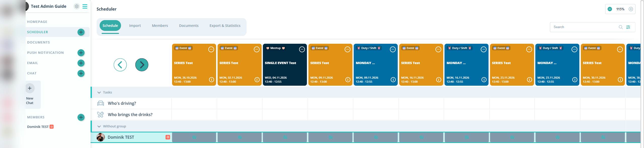Add a member using Members plus icon
Screen dimensions: 644x148
click(81, 117)
